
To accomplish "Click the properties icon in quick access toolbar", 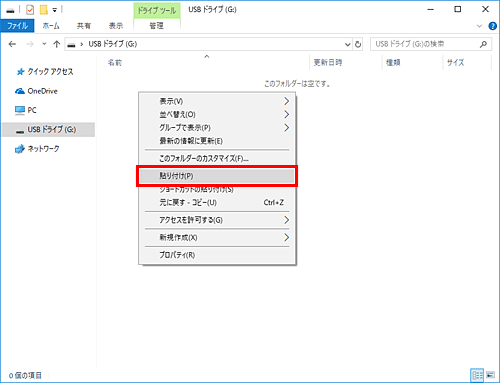I will pos(30,10).
